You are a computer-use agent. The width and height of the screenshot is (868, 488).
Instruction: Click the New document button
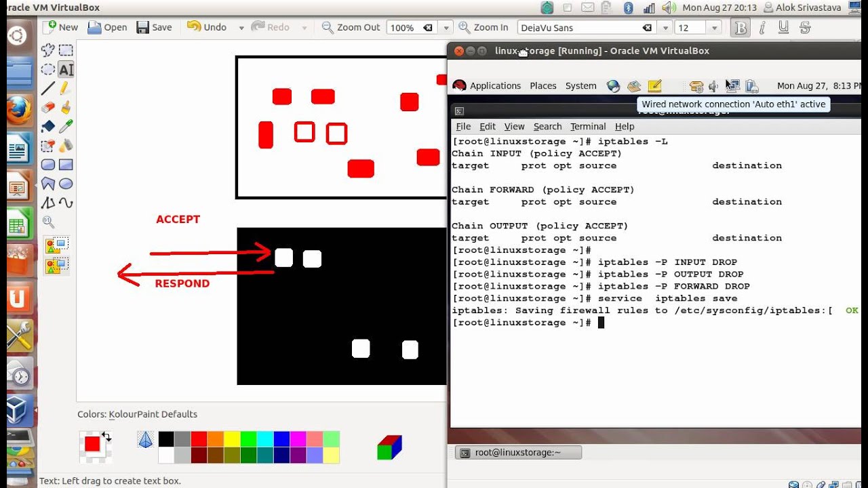[60, 27]
